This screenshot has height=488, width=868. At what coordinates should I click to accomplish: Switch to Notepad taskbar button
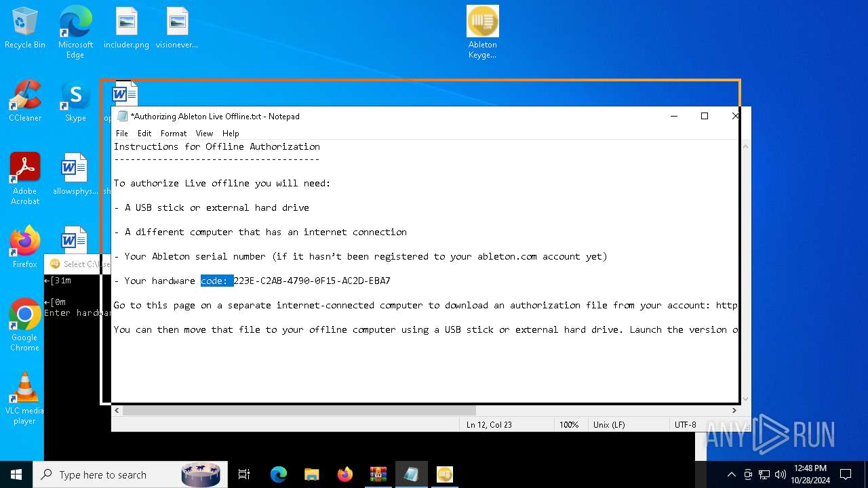[x=411, y=474]
